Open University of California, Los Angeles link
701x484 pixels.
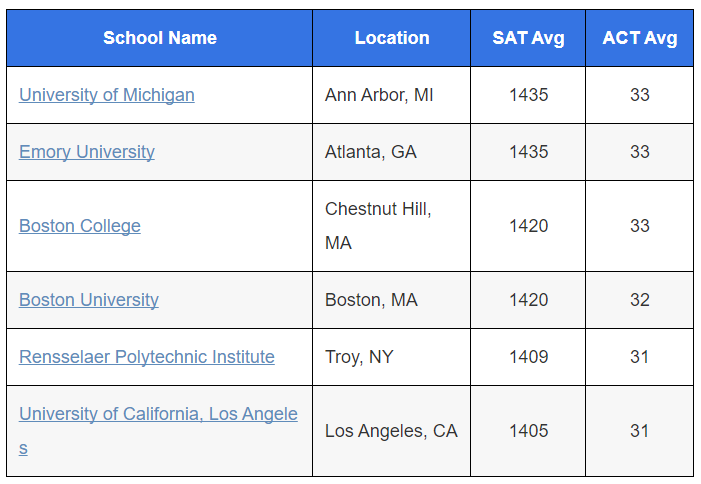coord(158,414)
